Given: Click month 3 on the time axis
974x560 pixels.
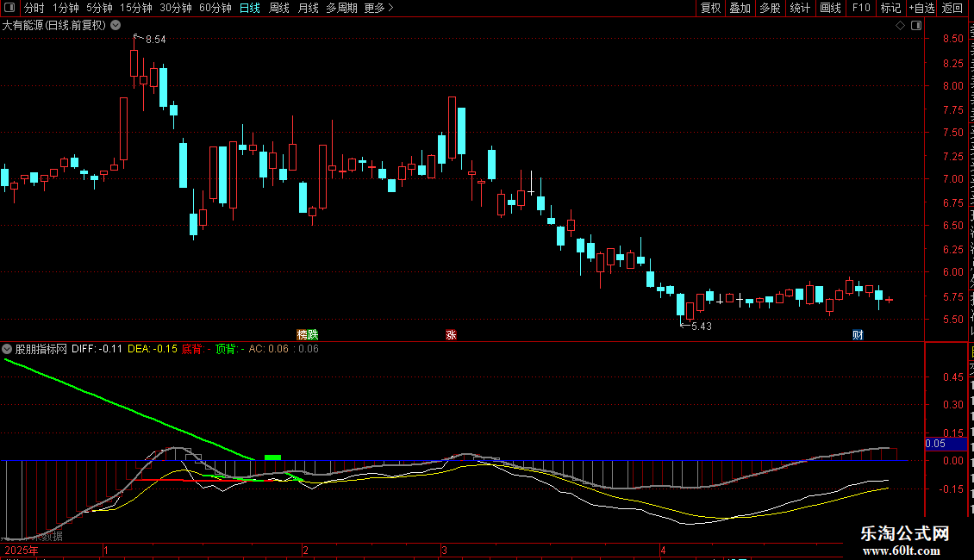Looking at the screenshot, I should (x=444, y=551).
